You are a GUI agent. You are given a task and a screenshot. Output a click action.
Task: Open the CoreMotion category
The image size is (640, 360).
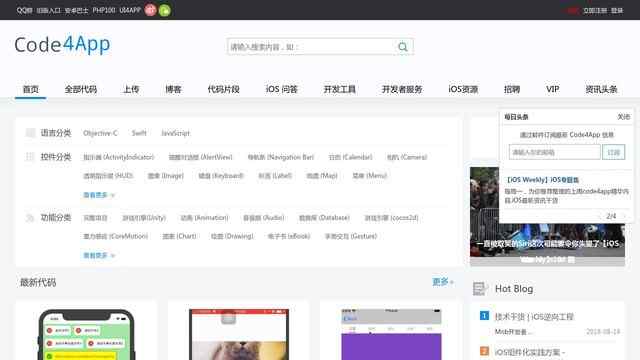point(116,236)
